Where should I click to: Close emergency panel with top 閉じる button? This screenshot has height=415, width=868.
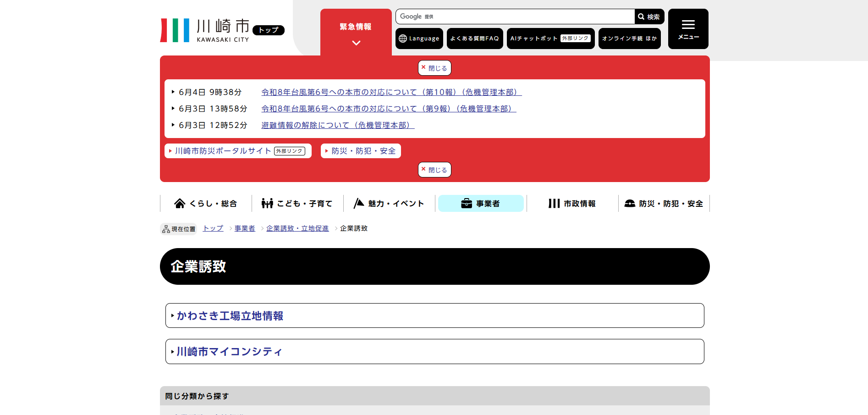click(x=434, y=68)
